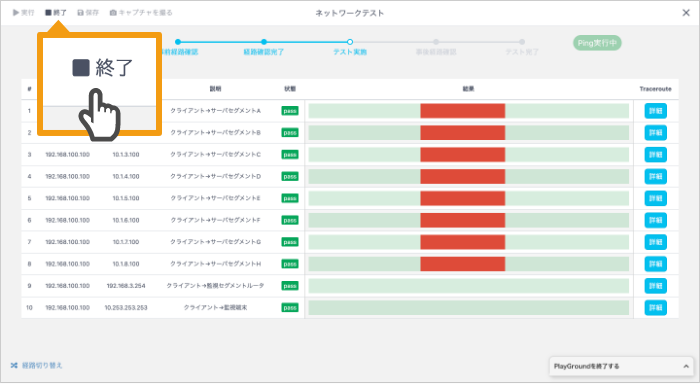Open 詳細 traceroute for 10.1.5.100 row
Viewport: 700px width, 384px height.
[655, 198]
